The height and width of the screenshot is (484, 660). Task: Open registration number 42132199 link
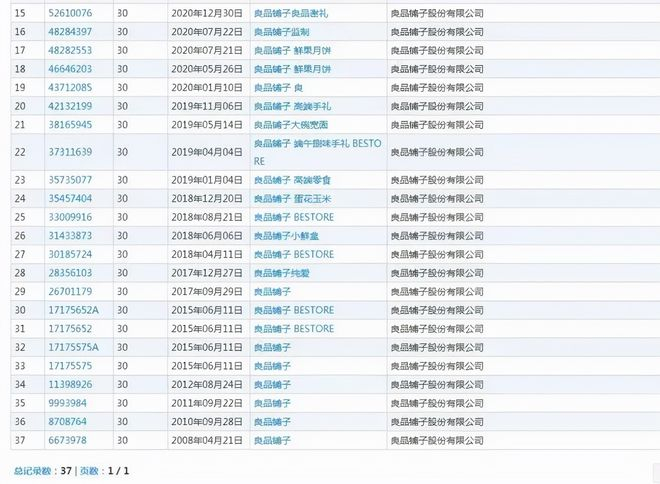coord(70,106)
